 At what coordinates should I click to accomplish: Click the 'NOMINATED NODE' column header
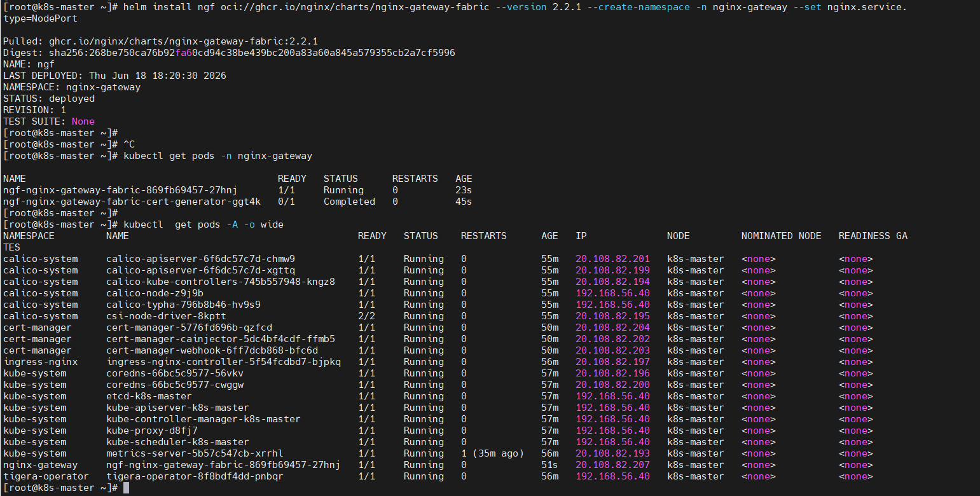781,236
